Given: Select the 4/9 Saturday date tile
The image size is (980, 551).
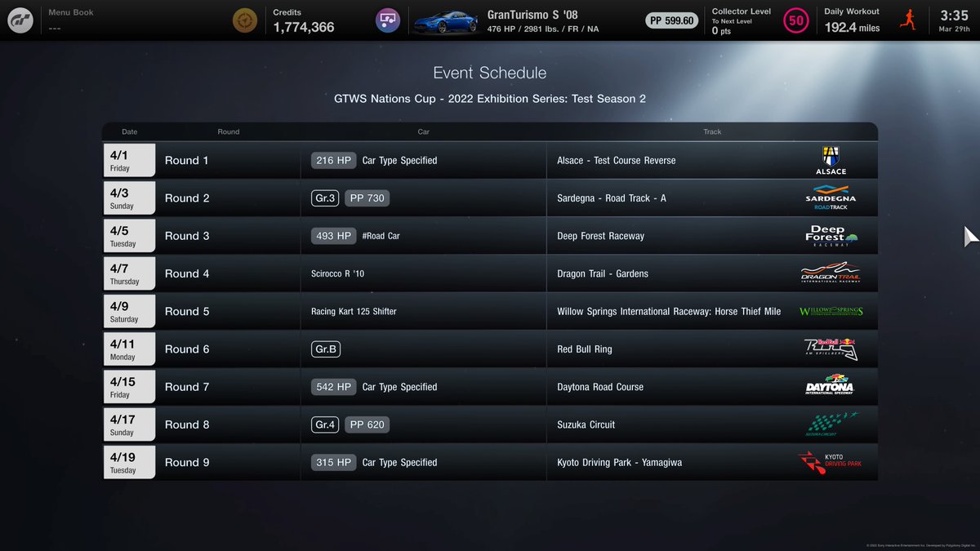Looking at the screenshot, I should click(129, 311).
